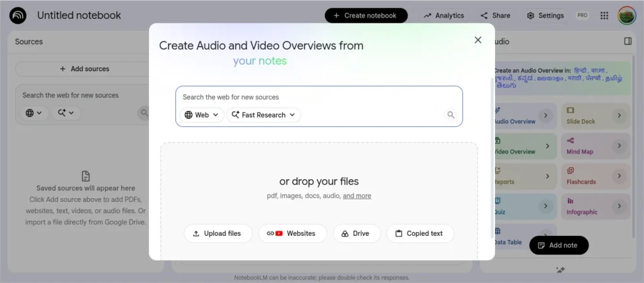The image size is (644, 283).
Task: Expand Reports options arrow
Action: point(548,176)
